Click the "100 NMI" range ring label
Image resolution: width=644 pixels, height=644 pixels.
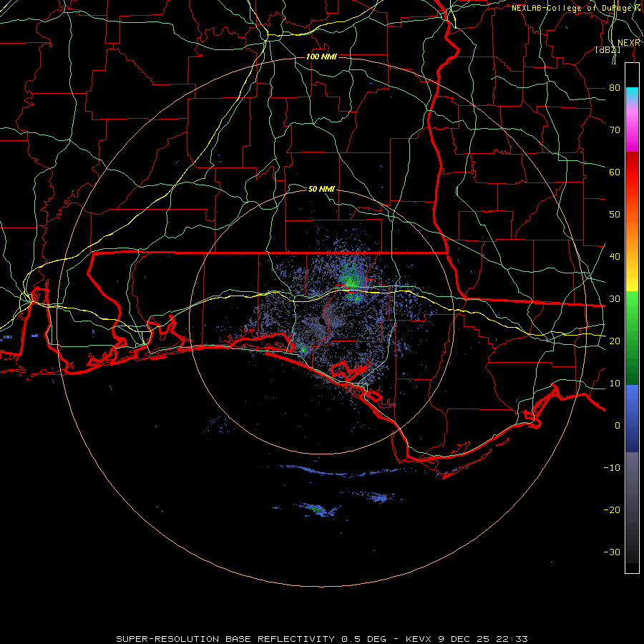tap(321, 57)
